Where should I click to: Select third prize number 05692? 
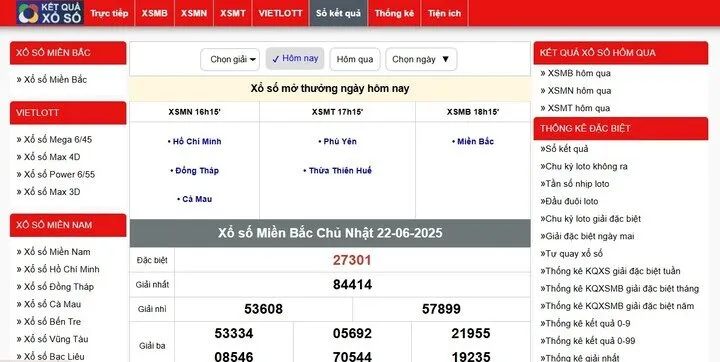click(x=352, y=333)
